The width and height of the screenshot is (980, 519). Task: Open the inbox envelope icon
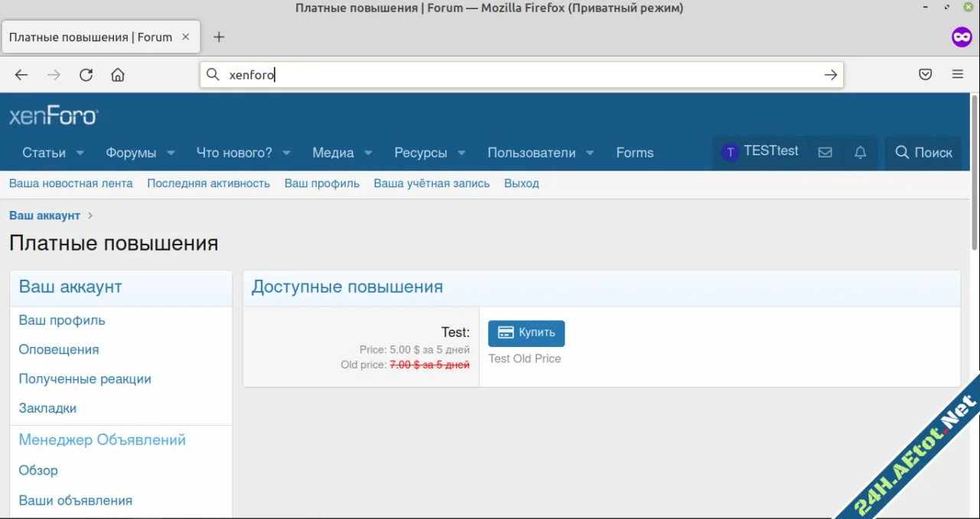coord(825,152)
